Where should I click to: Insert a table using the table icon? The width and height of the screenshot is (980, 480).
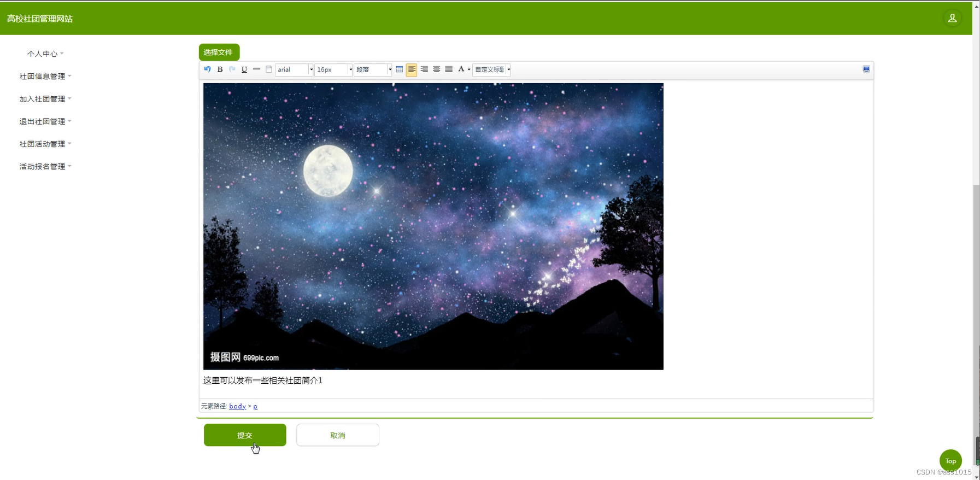[400, 69]
